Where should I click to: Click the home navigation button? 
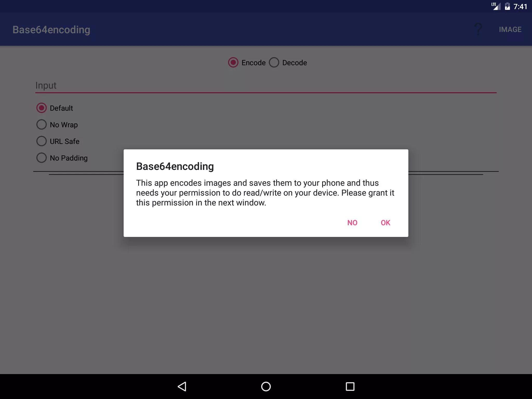point(266,386)
